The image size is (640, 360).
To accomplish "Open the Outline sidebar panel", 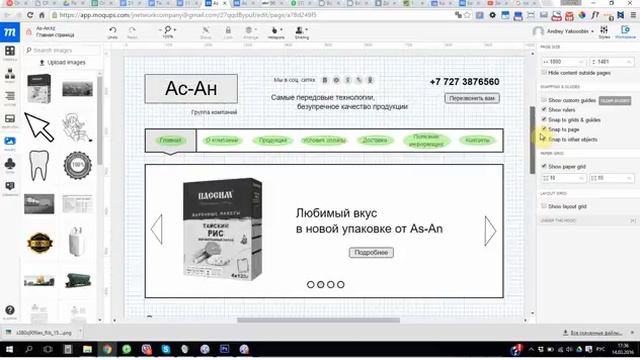I will pyautogui.click(x=10, y=98).
